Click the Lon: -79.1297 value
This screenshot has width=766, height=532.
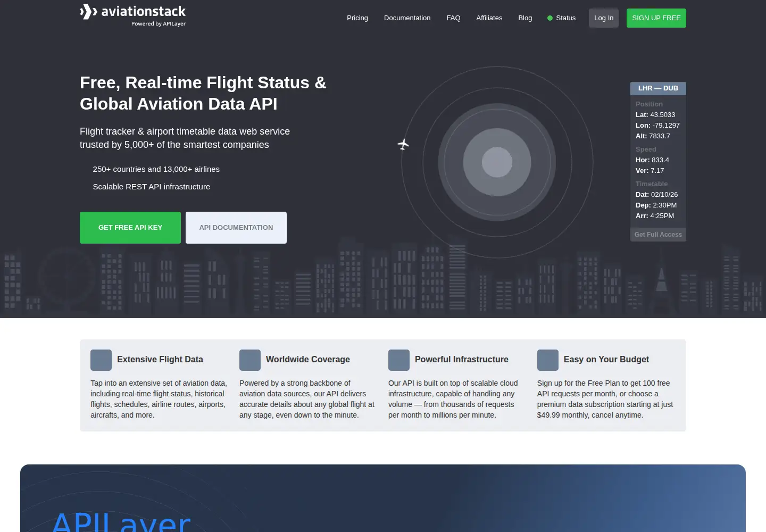657,126
